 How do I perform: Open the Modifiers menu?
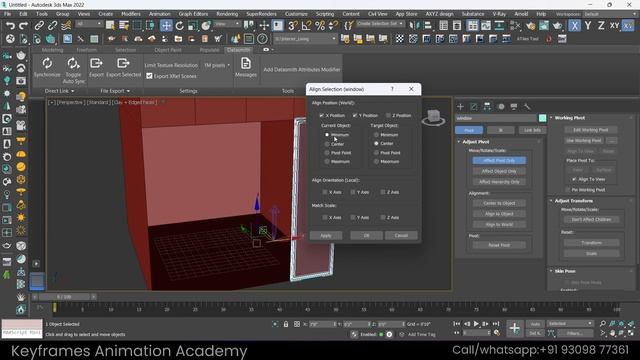131,14
